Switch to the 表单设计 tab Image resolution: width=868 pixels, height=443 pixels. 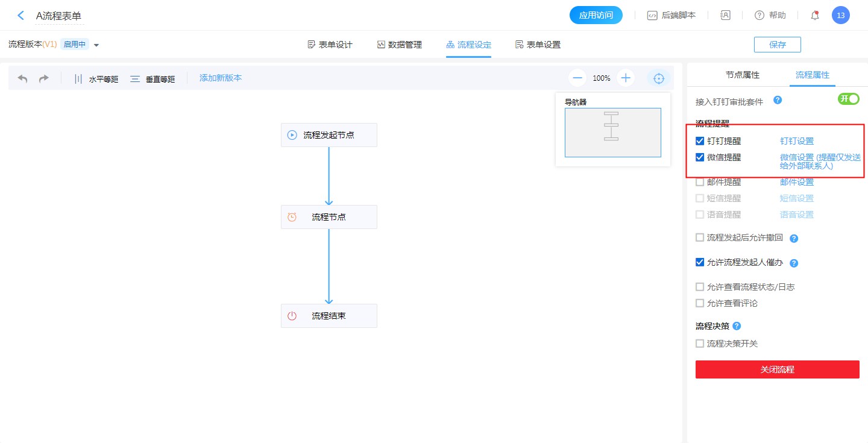click(x=330, y=45)
